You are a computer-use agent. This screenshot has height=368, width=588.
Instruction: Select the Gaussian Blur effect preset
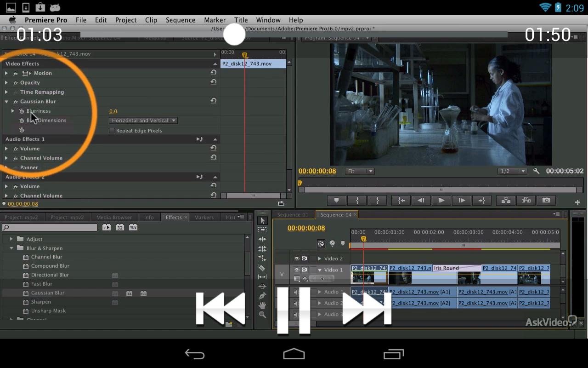click(x=47, y=293)
